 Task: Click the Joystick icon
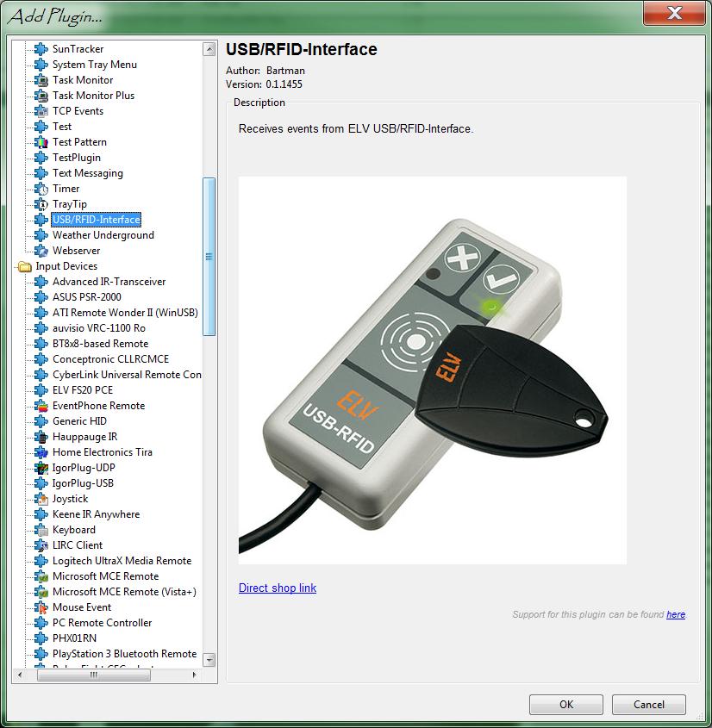pyautogui.click(x=41, y=499)
